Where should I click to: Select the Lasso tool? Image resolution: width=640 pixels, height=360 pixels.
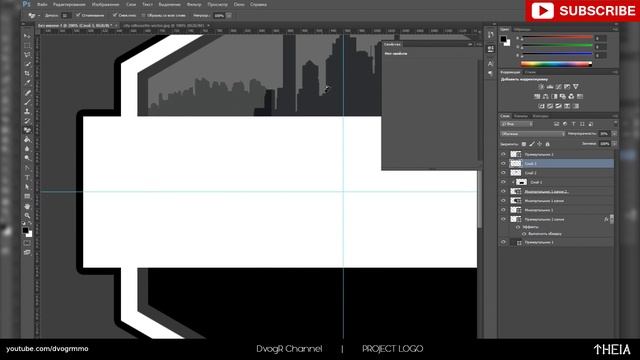(x=27, y=55)
